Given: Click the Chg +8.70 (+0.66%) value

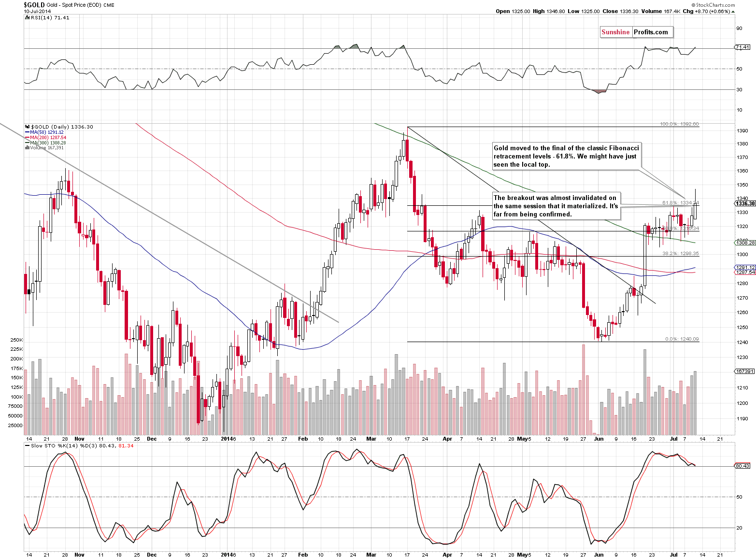Looking at the screenshot, I should 707,11.
